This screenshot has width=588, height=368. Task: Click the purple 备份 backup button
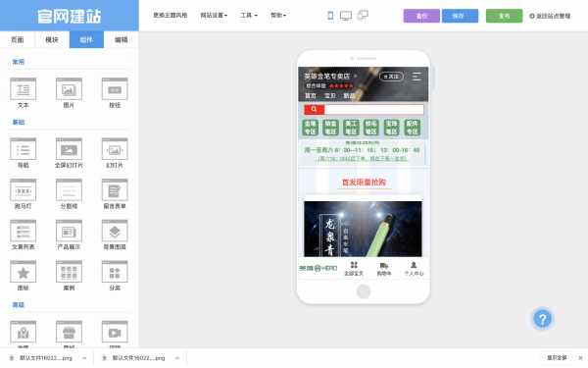[x=421, y=16]
